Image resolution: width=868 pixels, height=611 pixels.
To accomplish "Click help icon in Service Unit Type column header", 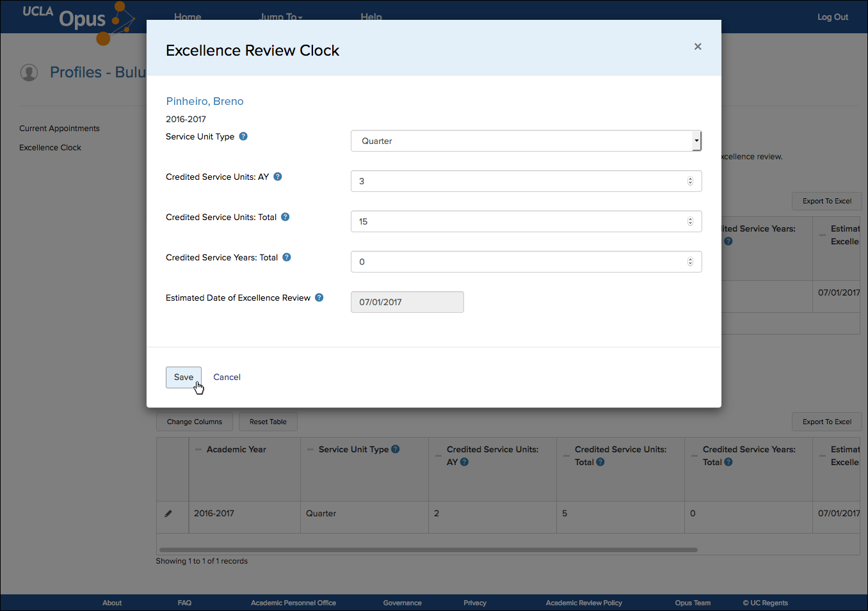I will coord(396,449).
